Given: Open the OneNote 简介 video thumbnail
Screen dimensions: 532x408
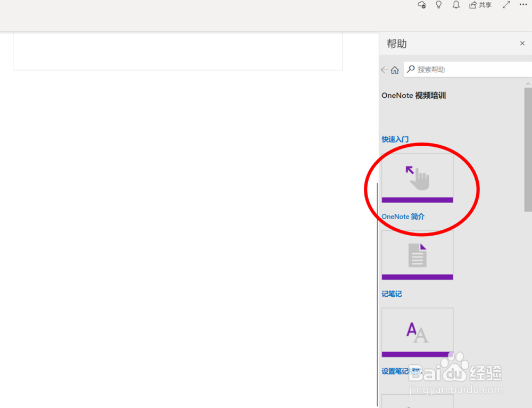Looking at the screenshot, I should pyautogui.click(x=417, y=178).
